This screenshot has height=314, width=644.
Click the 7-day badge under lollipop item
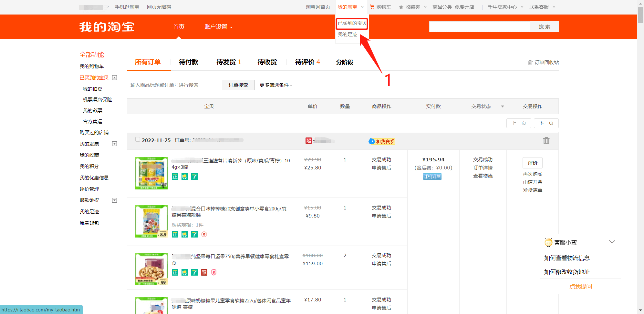194,234
